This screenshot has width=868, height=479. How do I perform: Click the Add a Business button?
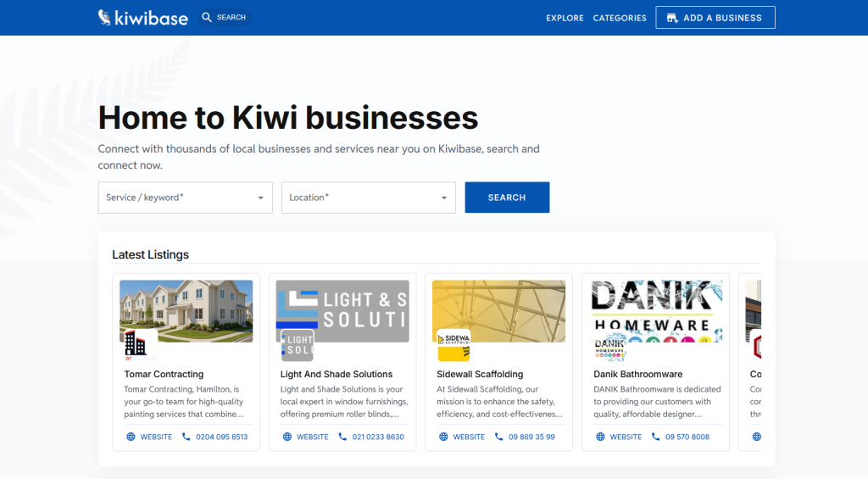tap(715, 18)
